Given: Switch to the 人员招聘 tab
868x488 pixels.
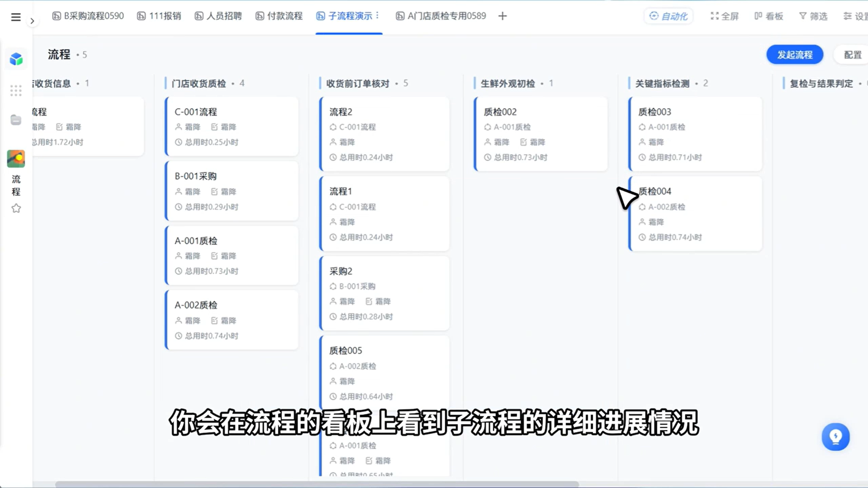Looking at the screenshot, I should point(218,16).
